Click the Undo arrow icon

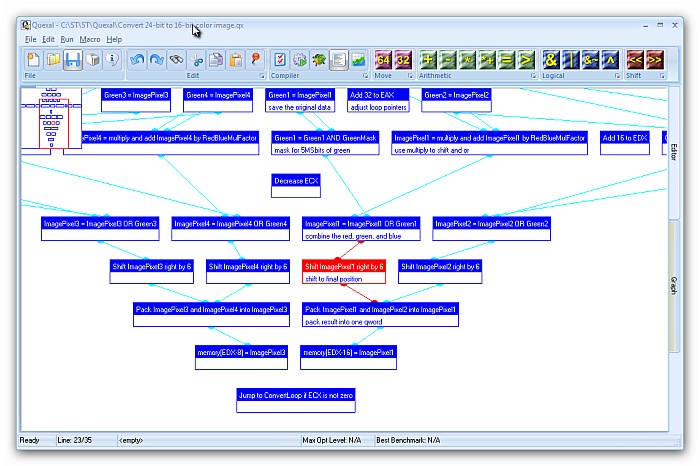click(x=137, y=60)
